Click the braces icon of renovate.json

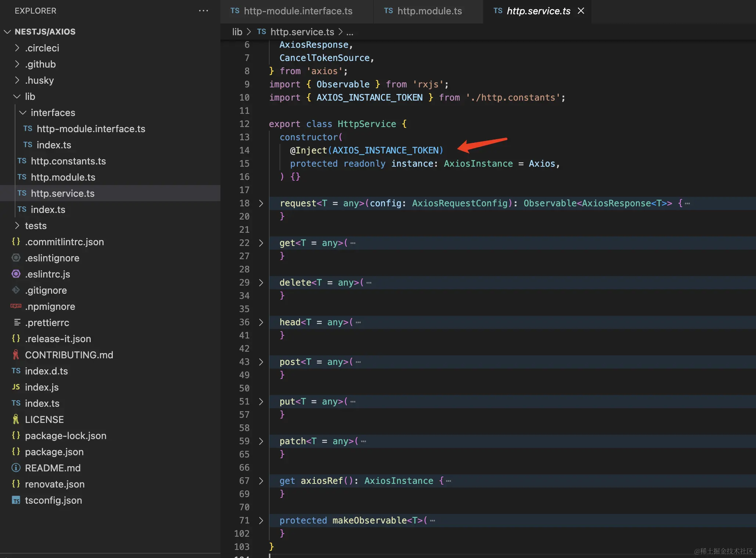point(16,484)
